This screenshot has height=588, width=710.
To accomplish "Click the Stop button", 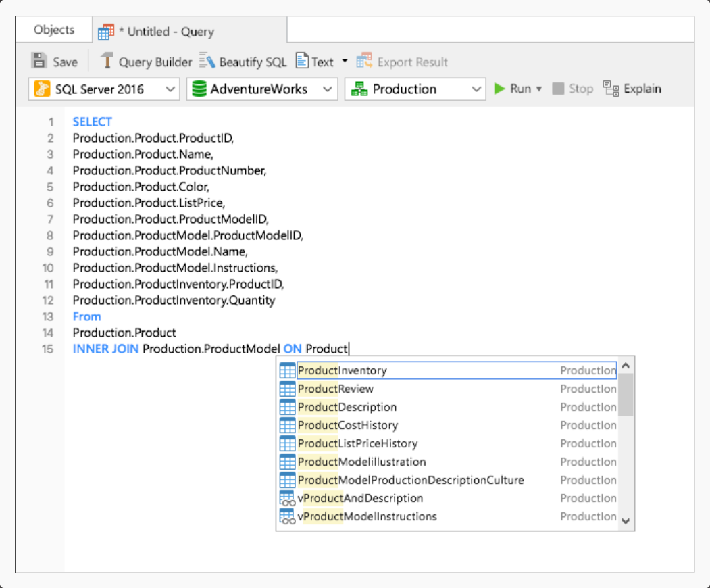I will pyautogui.click(x=572, y=89).
